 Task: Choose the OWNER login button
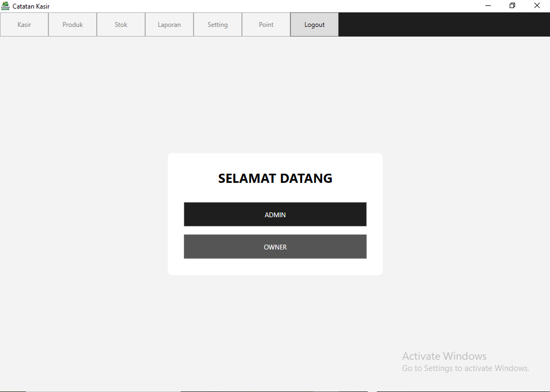[x=275, y=247]
